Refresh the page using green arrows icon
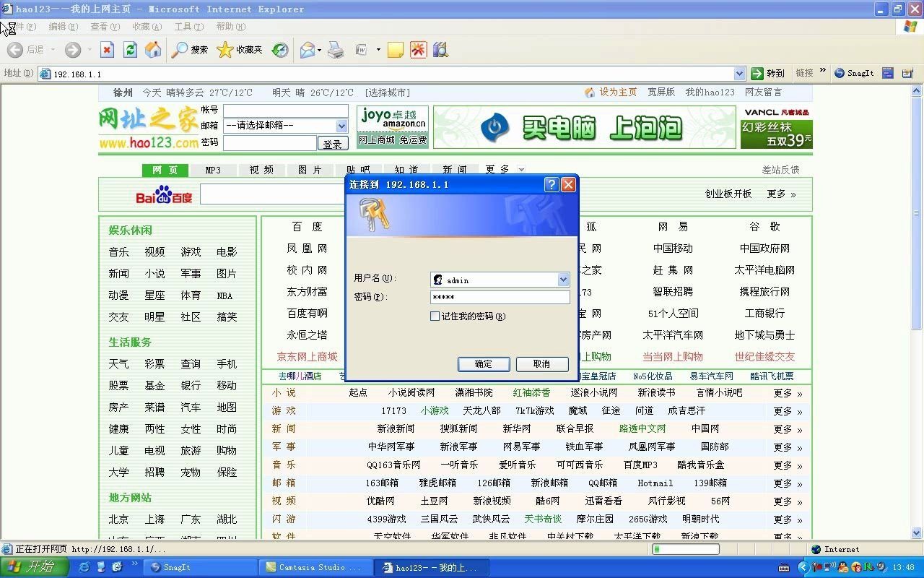Image resolution: width=924 pixels, height=578 pixels. tap(130, 50)
